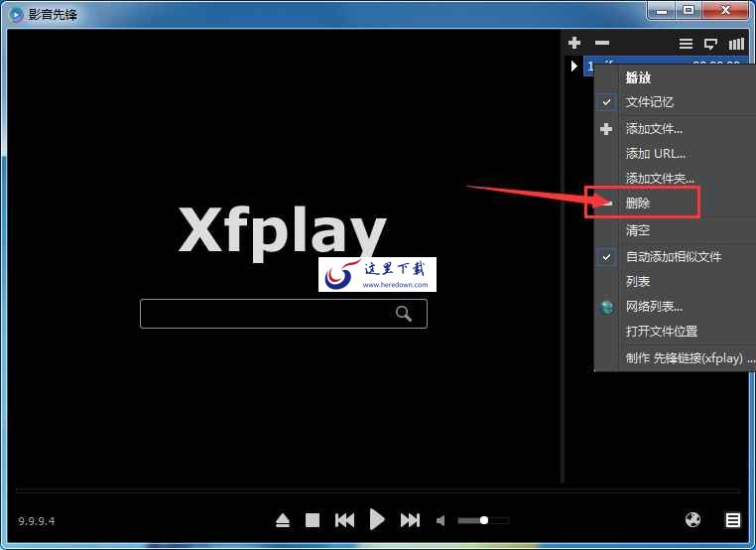Click the first playlist item row
Viewport: 756px width, 550px height.
[x=666, y=61]
